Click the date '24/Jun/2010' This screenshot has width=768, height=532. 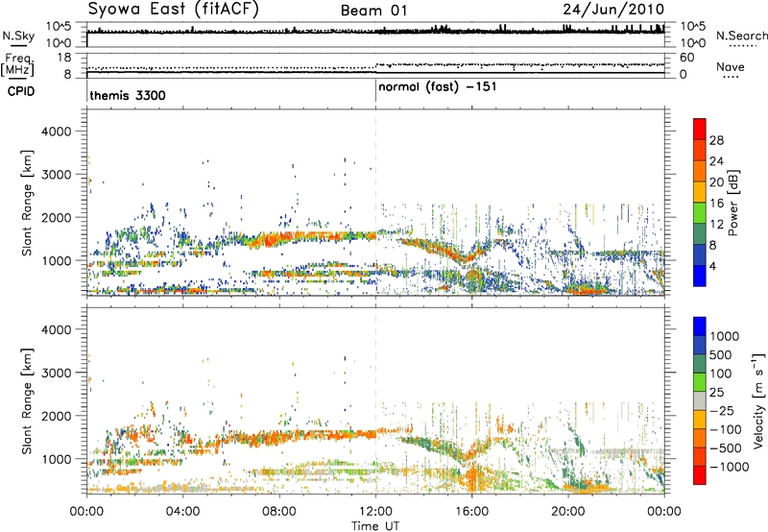(x=613, y=10)
